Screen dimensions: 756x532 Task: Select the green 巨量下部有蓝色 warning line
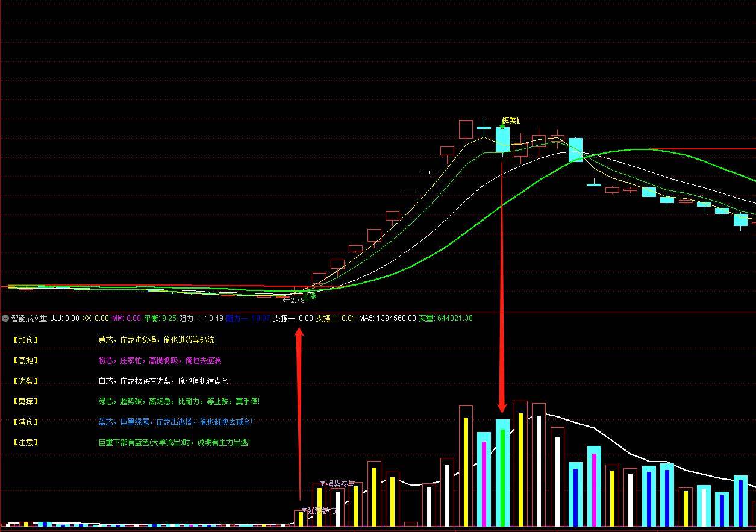pyautogui.click(x=174, y=442)
